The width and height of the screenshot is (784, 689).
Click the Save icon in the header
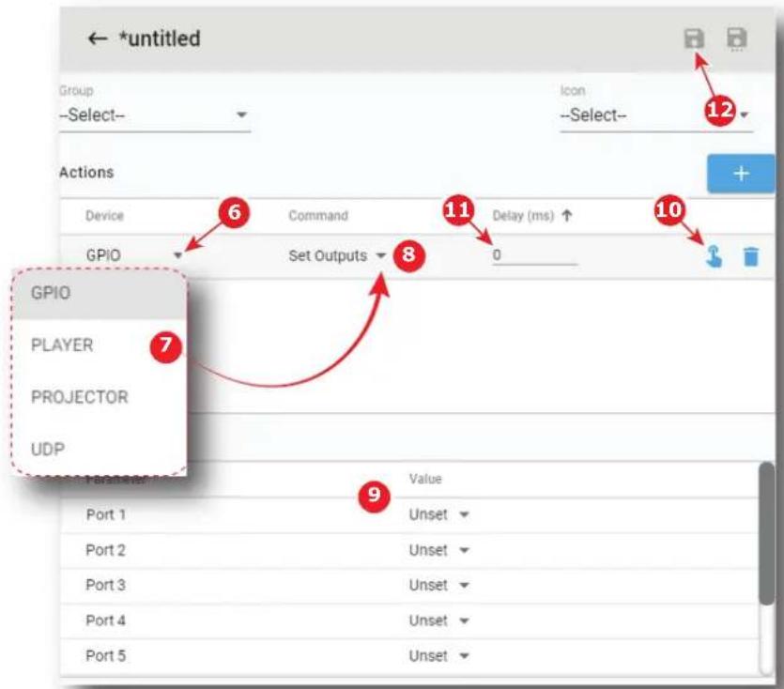(694, 38)
